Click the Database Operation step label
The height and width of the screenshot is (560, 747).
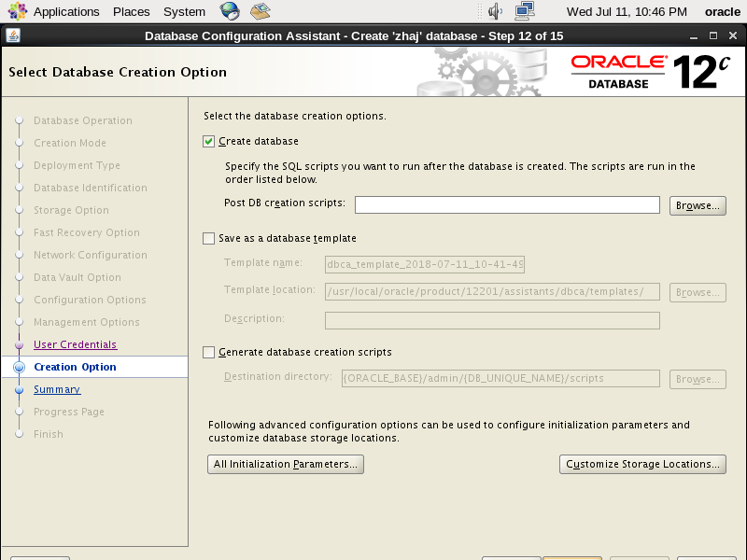point(83,120)
